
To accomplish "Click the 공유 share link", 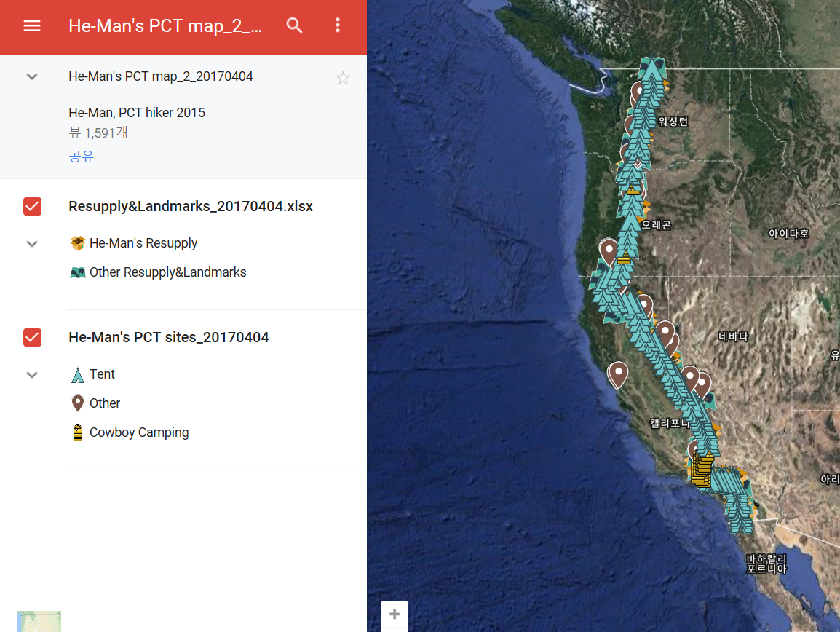I will pyautogui.click(x=82, y=157).
